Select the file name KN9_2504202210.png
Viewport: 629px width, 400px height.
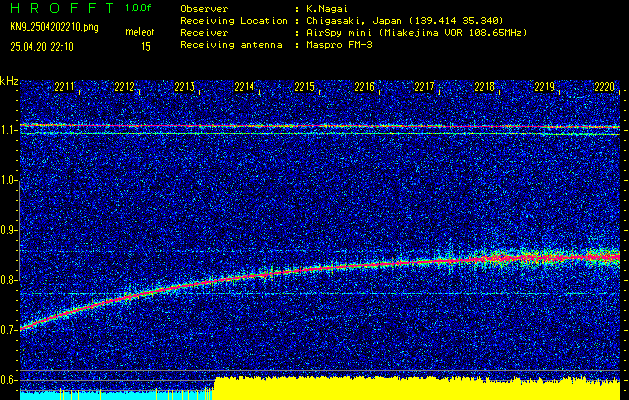pos(54,27)
